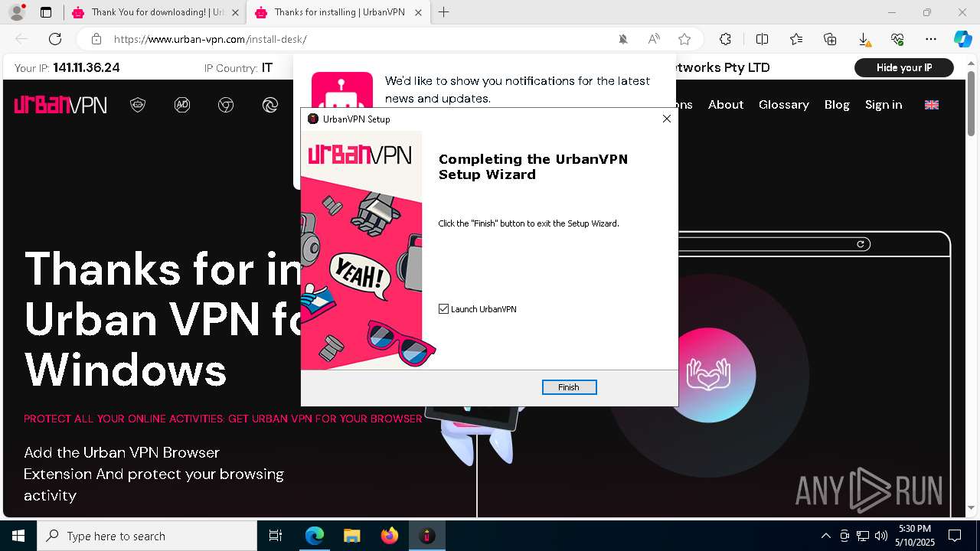Click the notifications blocked bell icon
The width and height of the screenshot is (980, 551).
[x=623, y=39]
